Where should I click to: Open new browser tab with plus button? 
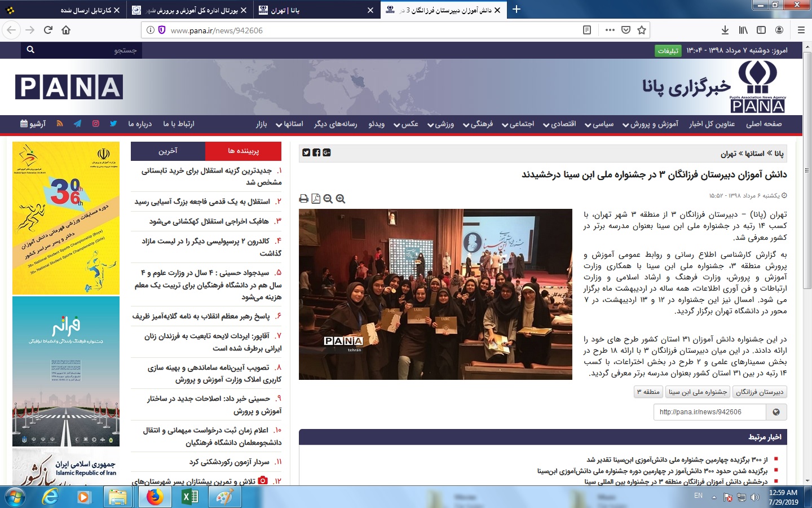pos(517,9)
